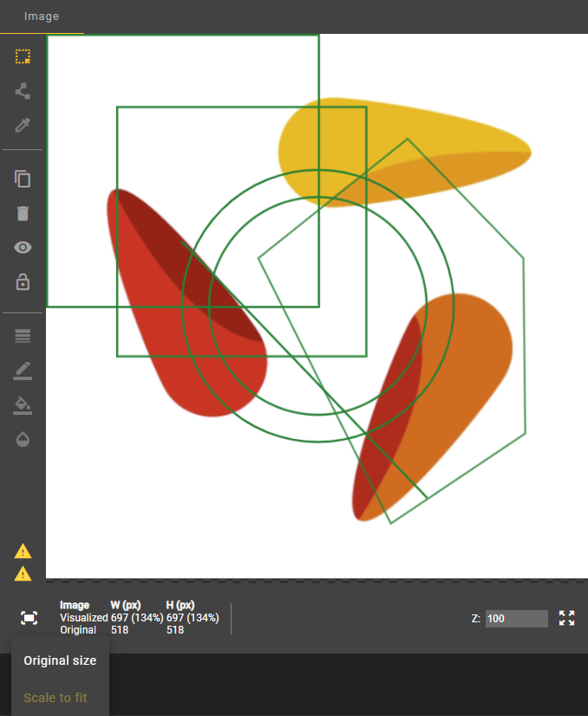Switch to the Image tab
The height and width of the screenshot is (716, 588).
click(42, 16)
